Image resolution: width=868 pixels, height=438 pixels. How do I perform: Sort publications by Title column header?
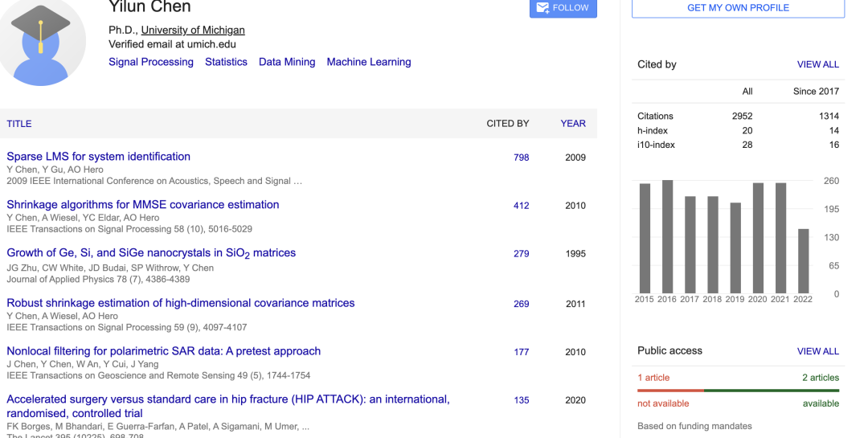19,124
